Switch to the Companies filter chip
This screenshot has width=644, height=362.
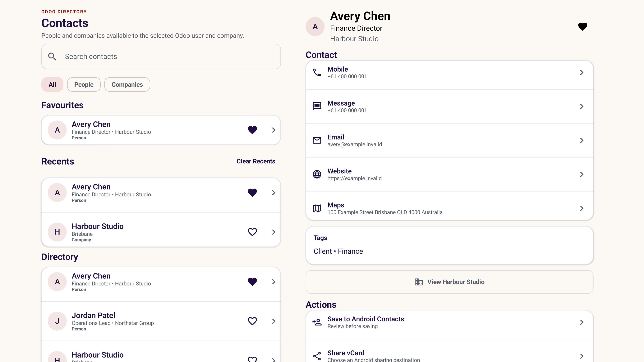click(127, 84)
